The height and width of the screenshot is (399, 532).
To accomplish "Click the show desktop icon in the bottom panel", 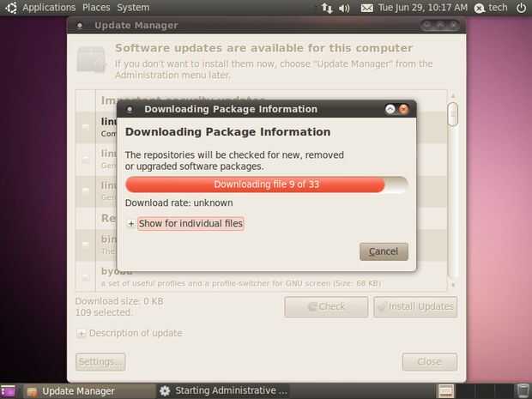I will pos(8,391).
